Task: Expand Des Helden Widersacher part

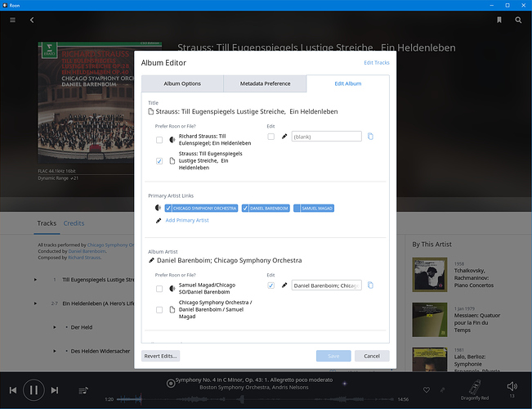Action: point(55,351)
